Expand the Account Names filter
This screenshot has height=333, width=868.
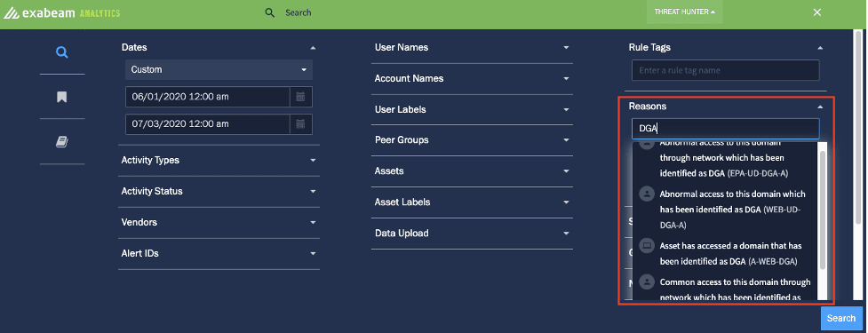click(x=472, y=78)
